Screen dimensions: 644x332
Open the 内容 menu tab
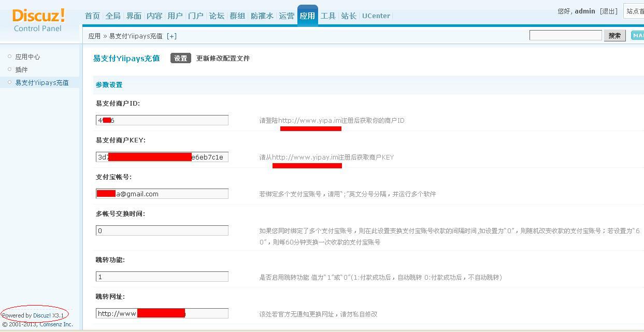[x=154, y=16]
